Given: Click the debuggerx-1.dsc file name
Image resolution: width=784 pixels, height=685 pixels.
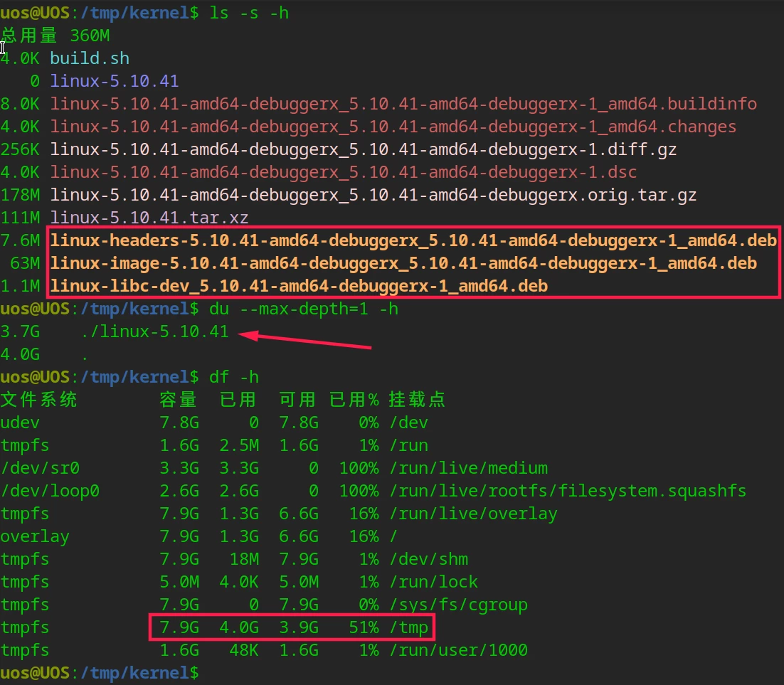Looking at the screenshot, I should click(343, 172).
